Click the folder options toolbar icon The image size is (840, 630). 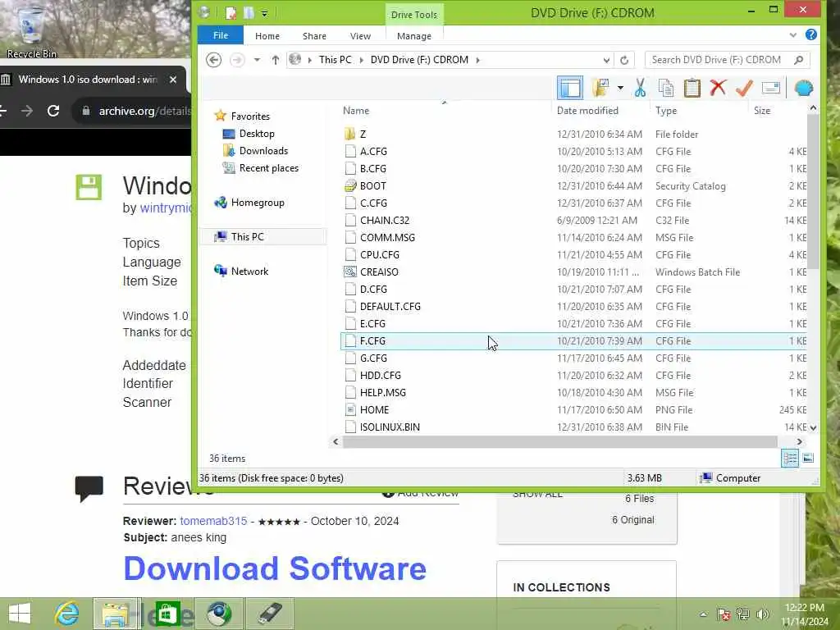coord(601,88)
